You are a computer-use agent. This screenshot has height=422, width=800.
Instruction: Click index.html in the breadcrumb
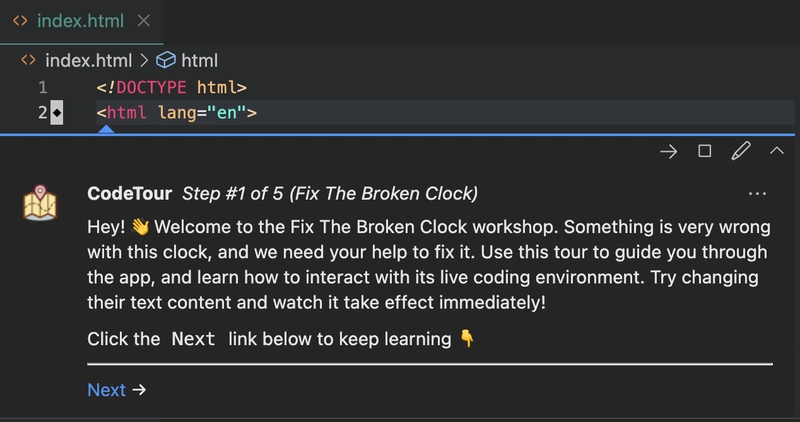89,61
